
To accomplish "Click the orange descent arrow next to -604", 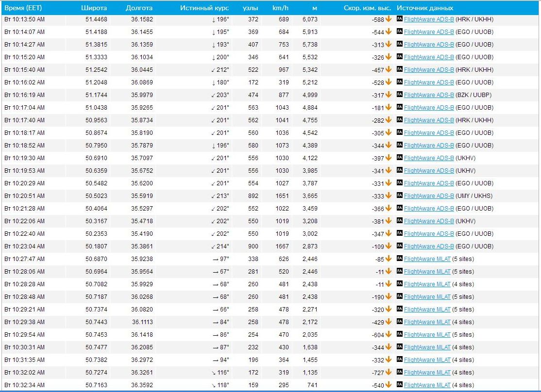I will point(389,334).
